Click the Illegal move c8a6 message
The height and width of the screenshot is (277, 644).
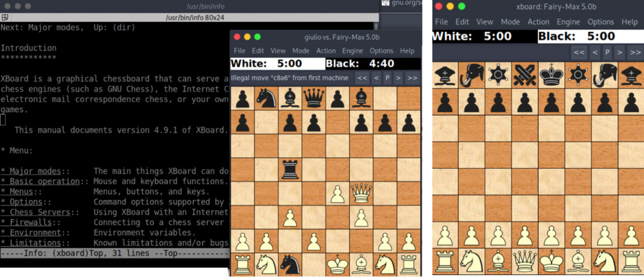pos(290,78)
